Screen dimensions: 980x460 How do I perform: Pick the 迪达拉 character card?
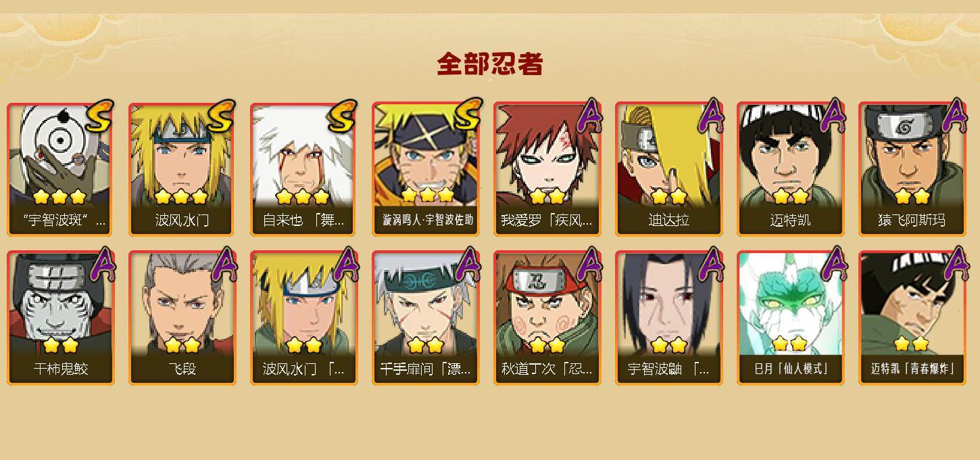coord(669,169)
